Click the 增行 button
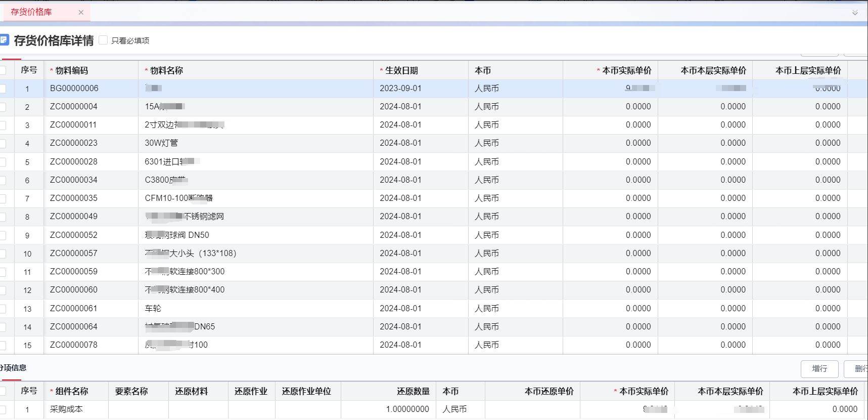The width and height of the screenshot is (868, 420). pyautogui.click(x=819, y=369)
